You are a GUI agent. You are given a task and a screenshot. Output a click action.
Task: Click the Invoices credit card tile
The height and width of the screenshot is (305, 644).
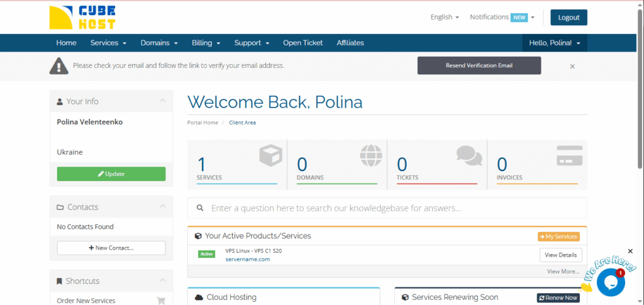(x=537, y=164)
